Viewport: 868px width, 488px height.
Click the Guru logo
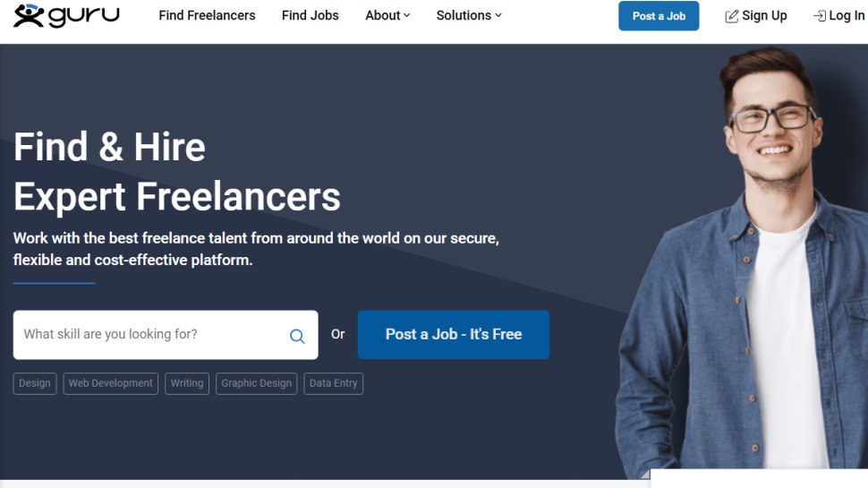pyautogui.click(x=66, y=15)
